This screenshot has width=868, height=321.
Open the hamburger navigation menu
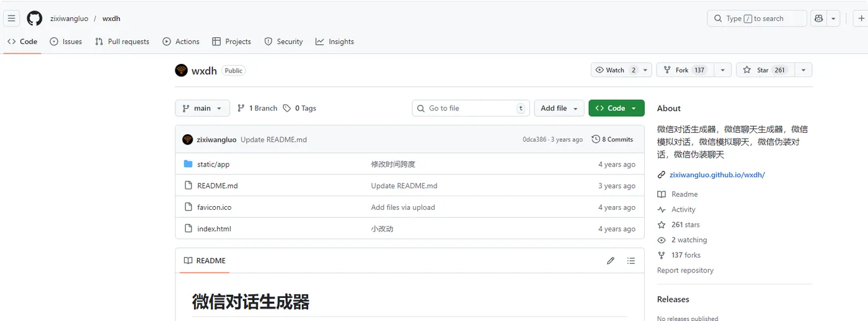[11, 19]
